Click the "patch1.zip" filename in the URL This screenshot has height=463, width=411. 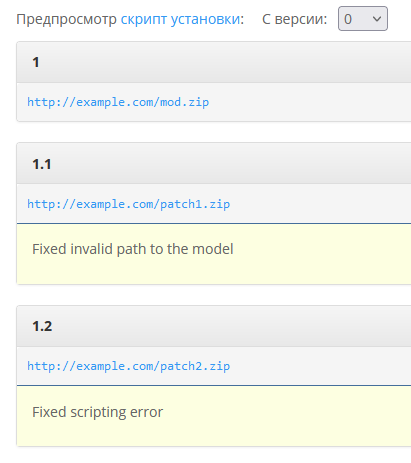coord(195,204)
